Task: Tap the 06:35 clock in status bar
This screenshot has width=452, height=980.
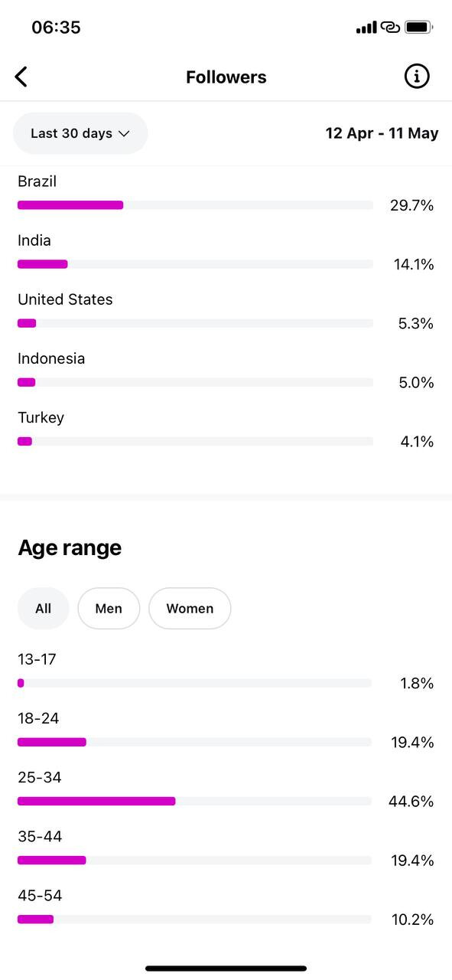Action: [x=56, y=28]
